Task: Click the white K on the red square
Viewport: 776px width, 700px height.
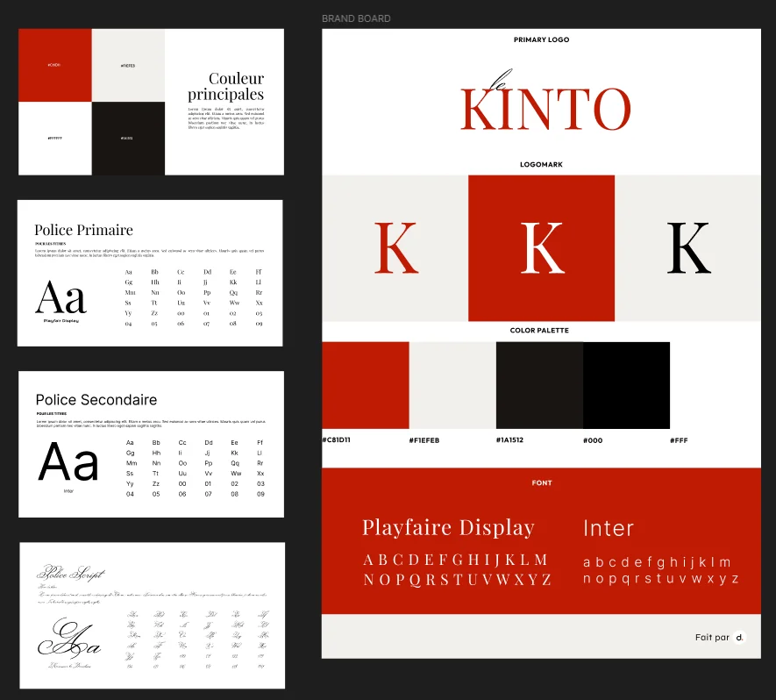Action: click(541, 248)
